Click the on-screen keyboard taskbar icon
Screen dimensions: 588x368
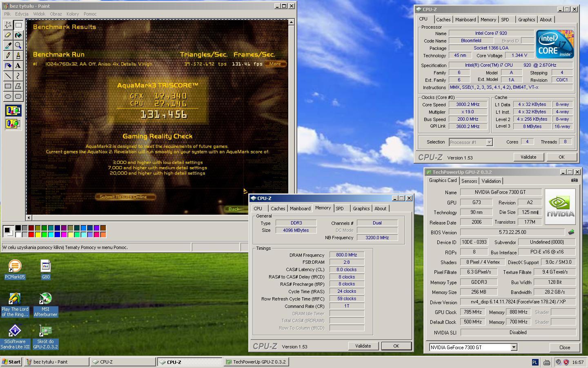click(547, 362)
